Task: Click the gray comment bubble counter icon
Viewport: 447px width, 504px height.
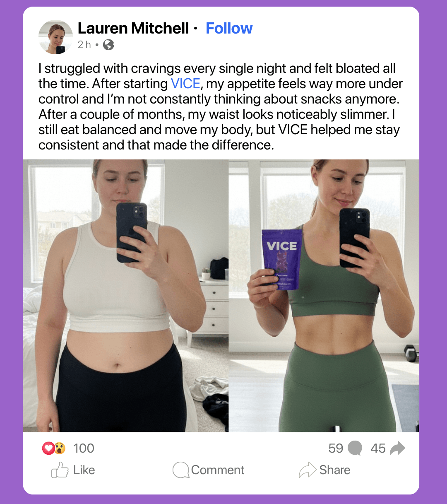Action: [x=355, y=448]
